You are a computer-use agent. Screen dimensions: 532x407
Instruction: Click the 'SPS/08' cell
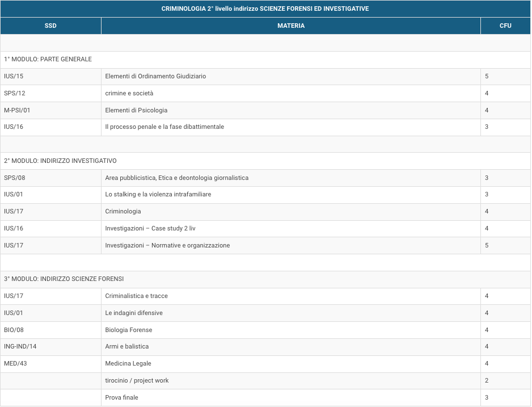50,178
